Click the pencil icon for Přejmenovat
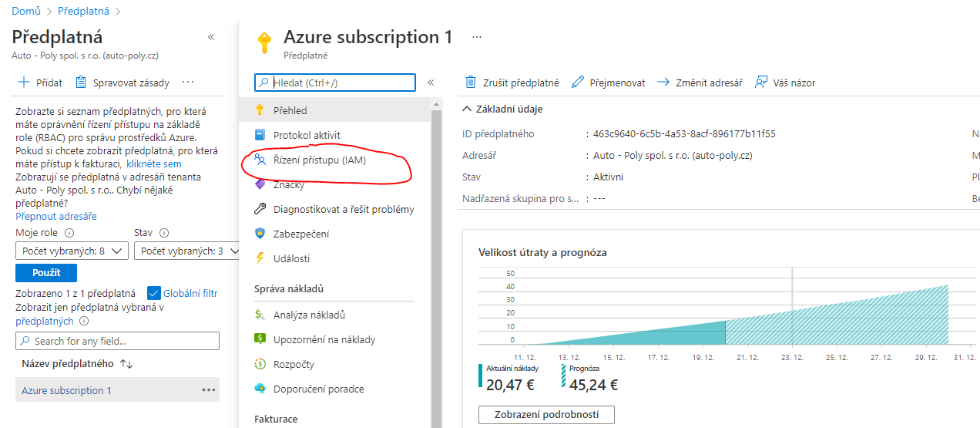Image resolution: width=980 pixels, height=428 pixels. [578, 83]
